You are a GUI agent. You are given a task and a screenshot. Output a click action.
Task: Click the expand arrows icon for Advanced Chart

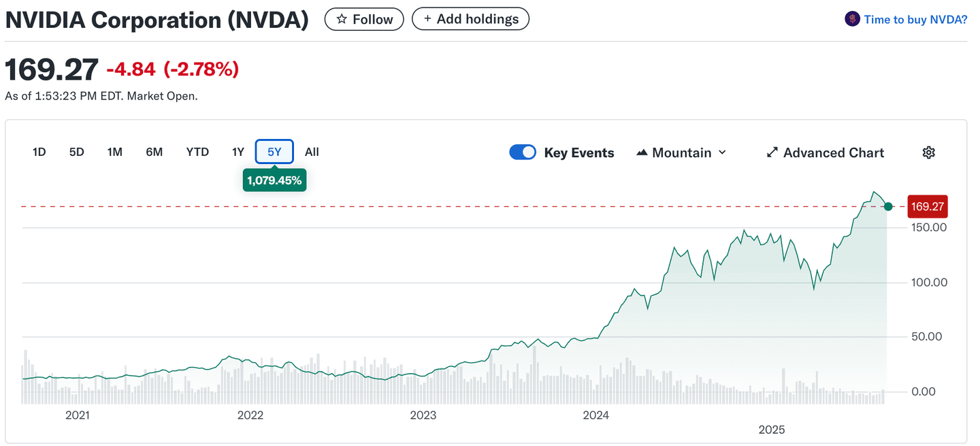pyautogui.click(x=772, y=153)
